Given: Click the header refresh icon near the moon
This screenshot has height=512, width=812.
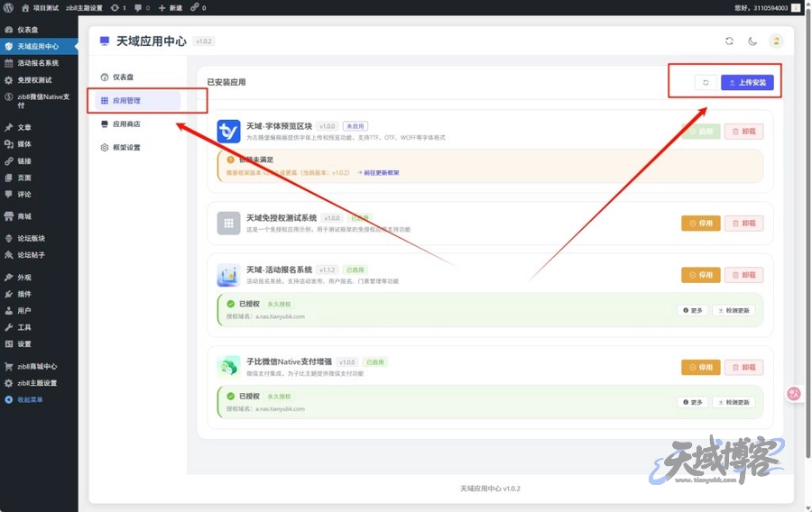Looking at the screenshot, I should [x=729, y=41].
